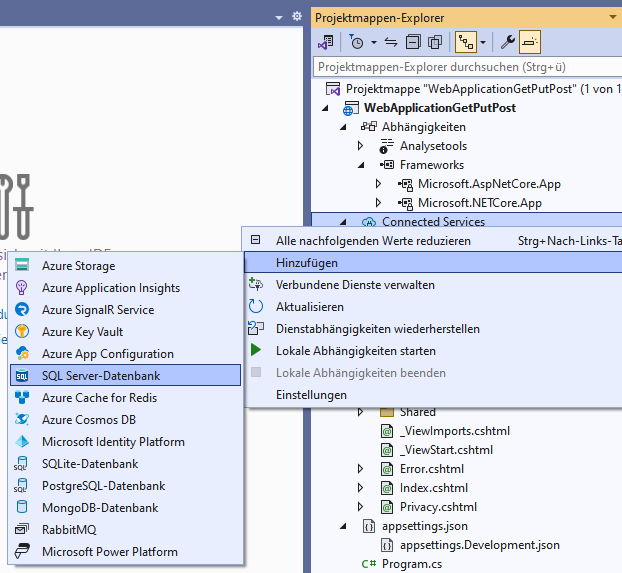
Task: Select Azure Storage service icon
Action: point(22,265)
